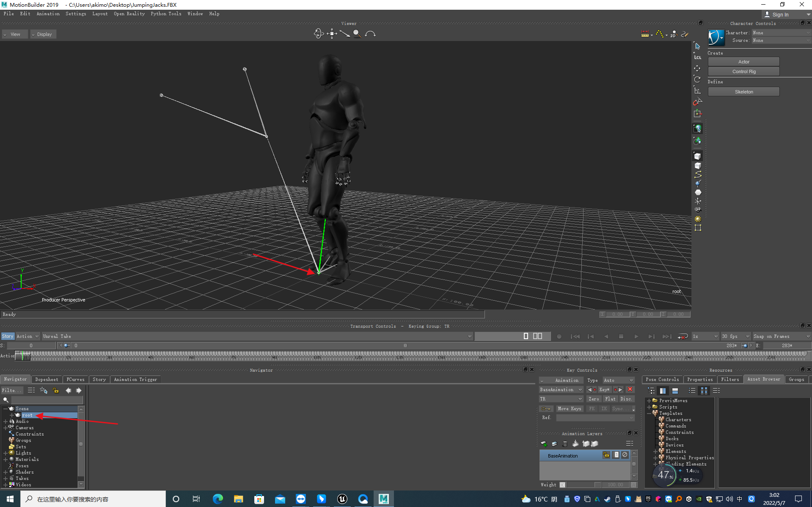This screenshot has height=507, width=812.
Task: Click the layer Weight slider
Action: tap(584, 485)
